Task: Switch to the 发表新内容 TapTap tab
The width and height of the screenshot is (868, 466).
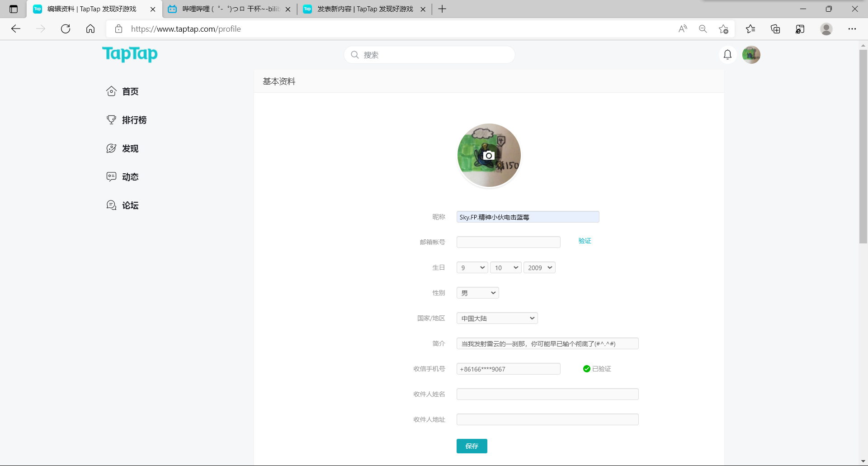Action: point(364,9)
